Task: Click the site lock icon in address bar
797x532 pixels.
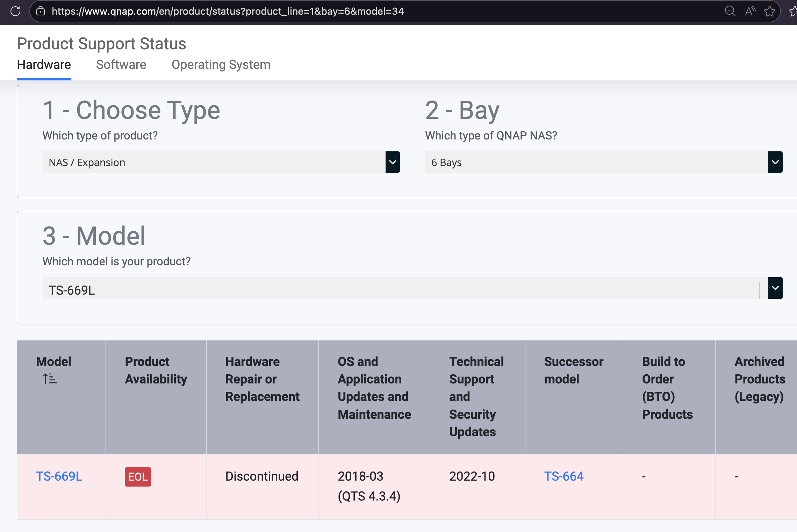Action: 41,11
